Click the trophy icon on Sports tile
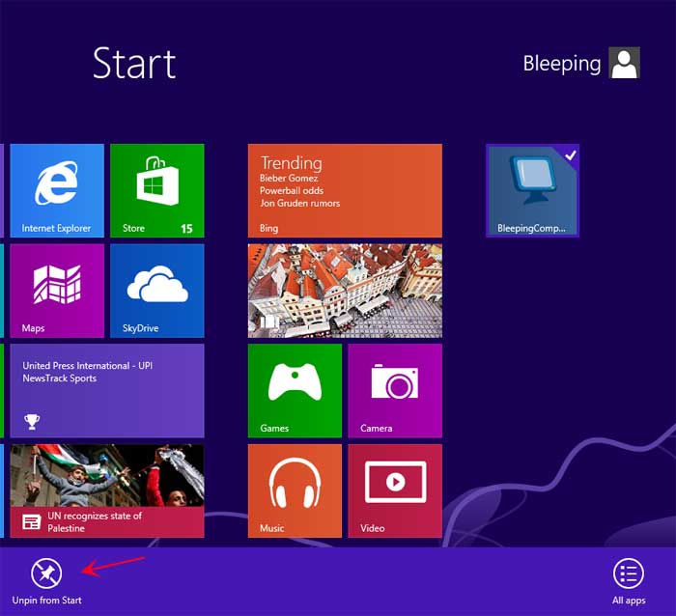Image resolution: width=676 pixels, height=616 pixels. pos(32,422)
